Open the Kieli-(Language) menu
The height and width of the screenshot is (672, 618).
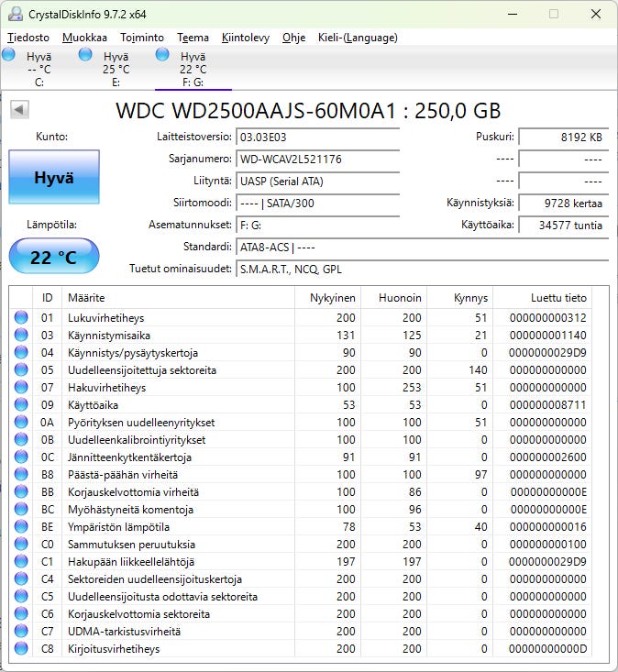pyautogui.click(x=358, y=38)
